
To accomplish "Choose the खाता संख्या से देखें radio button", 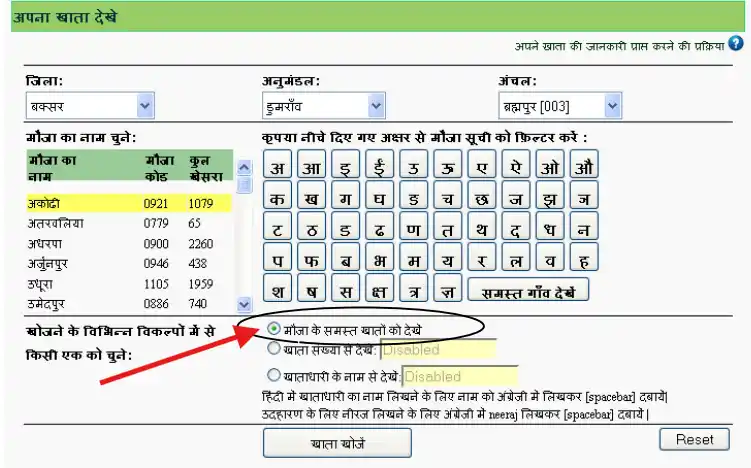I will click(x=274, y=350).
